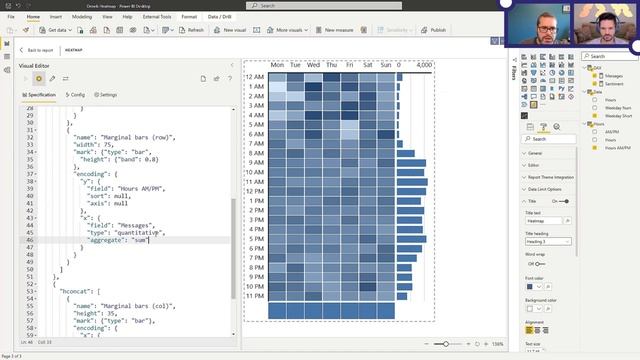
Task: Open the Report view in left sidebar
Action: tap(7, 43)
